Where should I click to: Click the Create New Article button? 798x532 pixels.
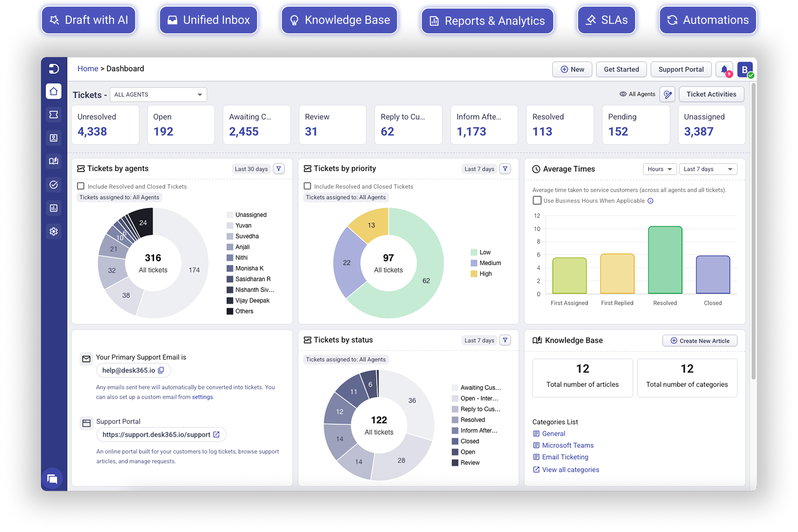[700, 341]
